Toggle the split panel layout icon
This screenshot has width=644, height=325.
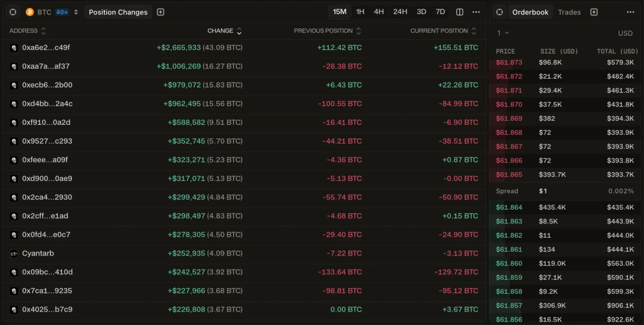pos(460,12)
